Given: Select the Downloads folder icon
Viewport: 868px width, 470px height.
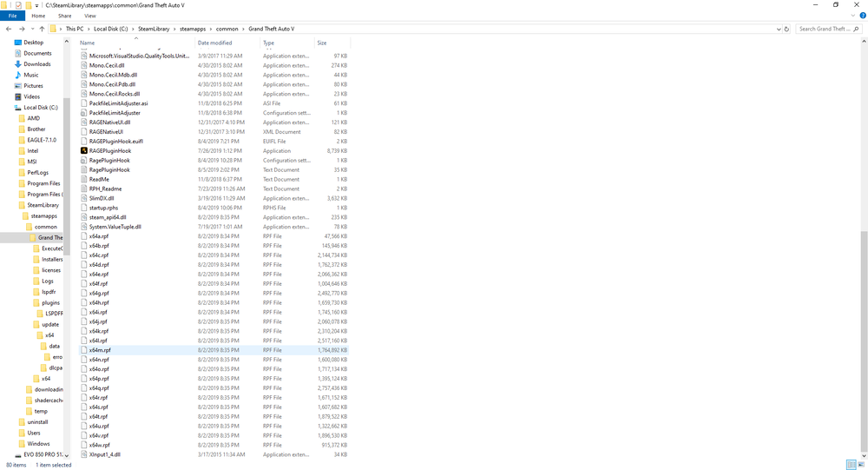Looking at the screenshot, I should click(17, 63).
